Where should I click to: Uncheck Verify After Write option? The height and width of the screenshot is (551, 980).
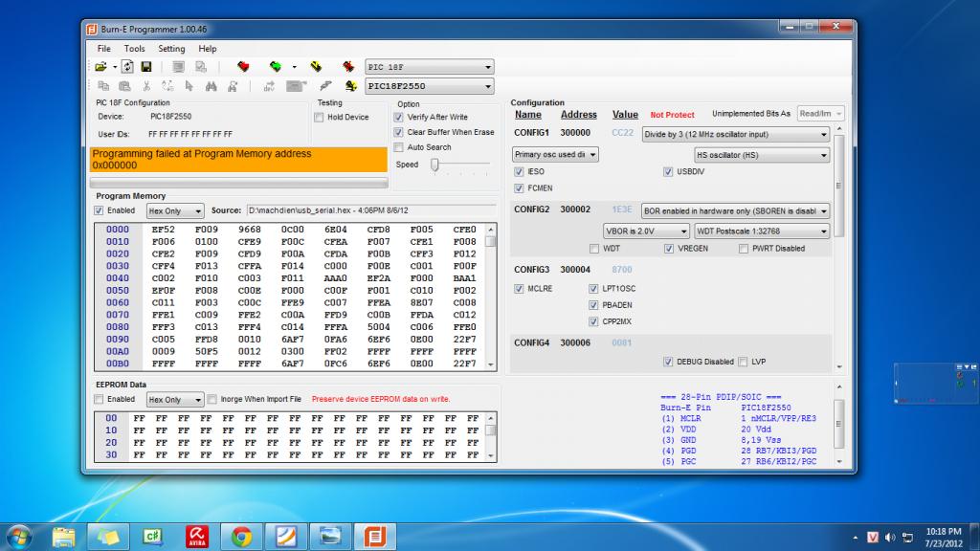point(399,117)
